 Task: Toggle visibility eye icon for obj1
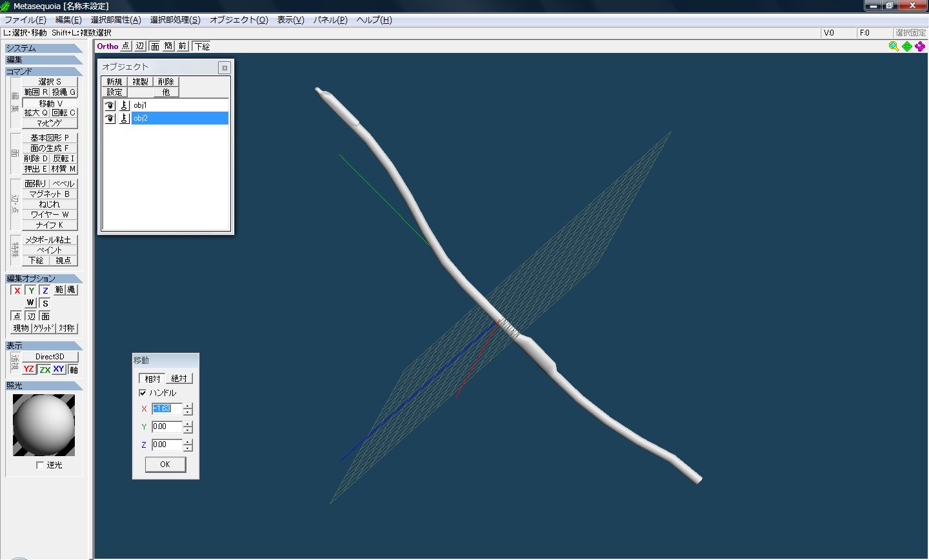pyautogui.click(x=110, y=105)
